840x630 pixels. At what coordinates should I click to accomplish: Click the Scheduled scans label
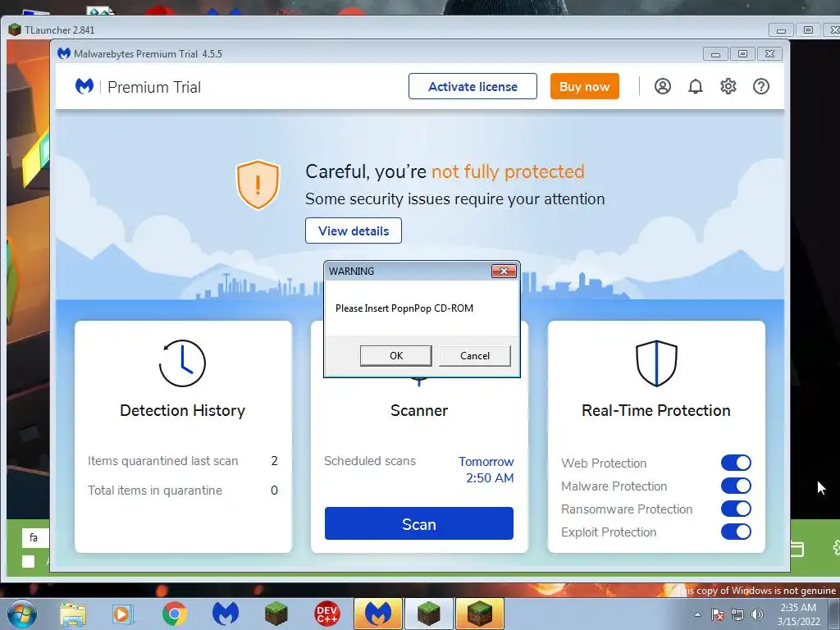click(370, 461)
